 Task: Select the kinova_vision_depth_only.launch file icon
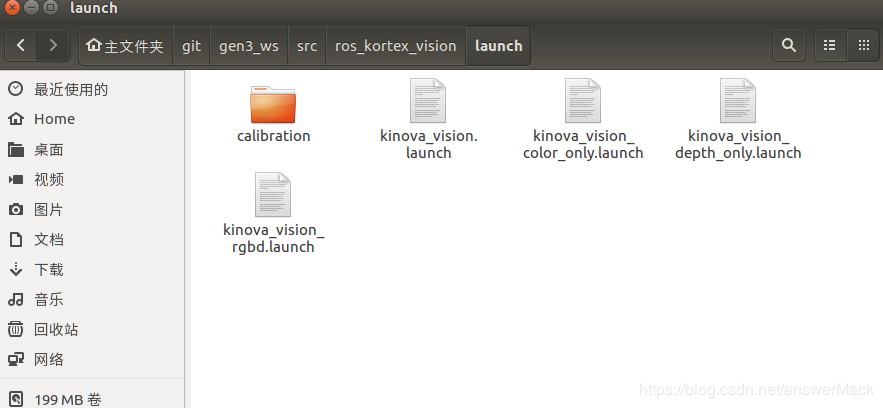click(738, 101)
